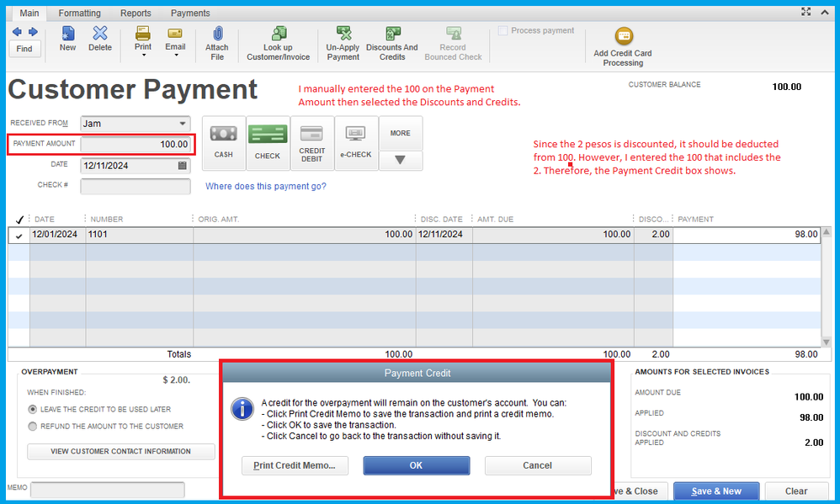Click the MORE payment methods button
Image resolution: width=840 pixels, height=504 pixels.
pos(400,133)
